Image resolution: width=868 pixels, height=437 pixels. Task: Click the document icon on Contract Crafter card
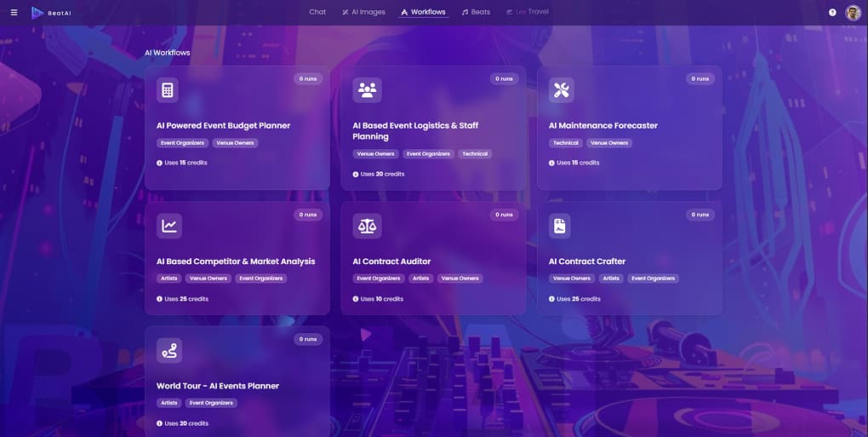point(560,226)
